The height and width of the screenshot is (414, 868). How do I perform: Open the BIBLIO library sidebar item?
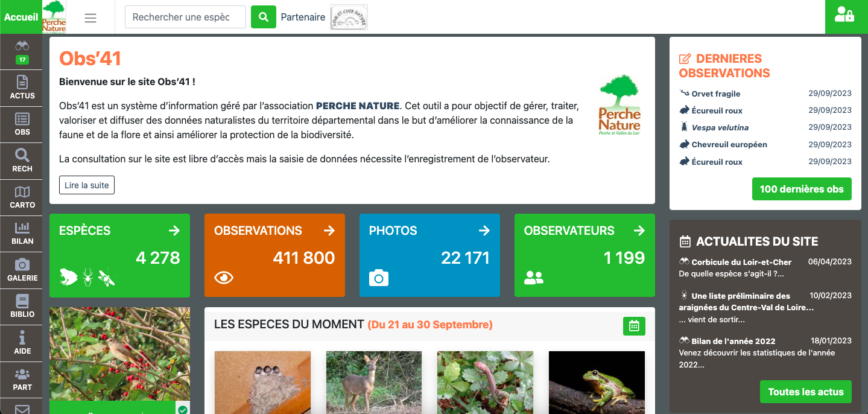22,307
